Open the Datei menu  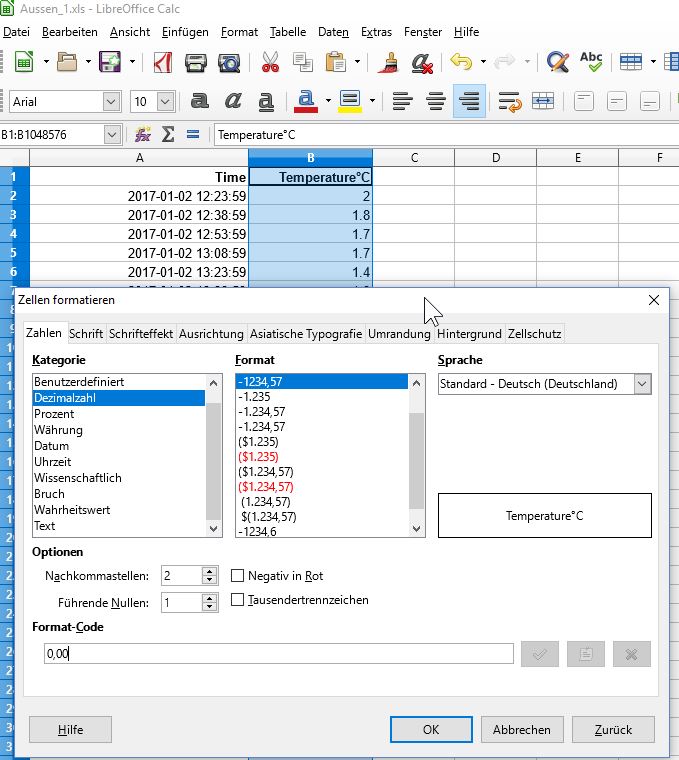(x=16, y=32)
